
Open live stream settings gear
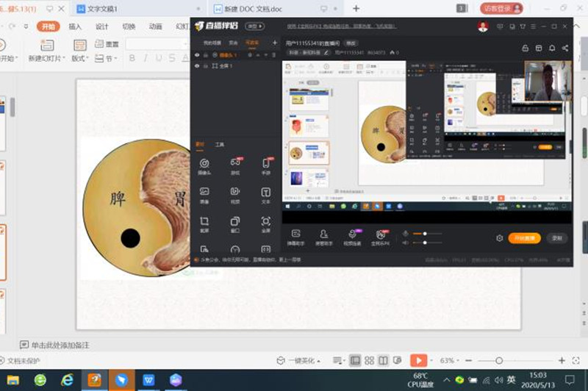pos(500,238)
